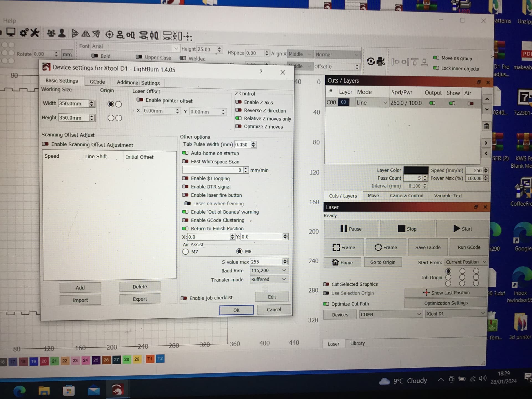The image size is (532, 399).
Task: Click the black Layer Color swatch
Action: click(416, 170)
